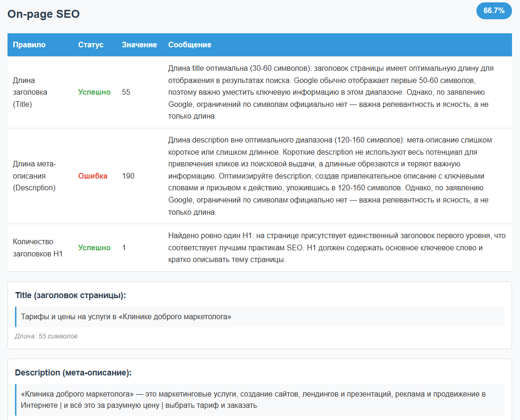Click the Правило column header

pos(29,45)
